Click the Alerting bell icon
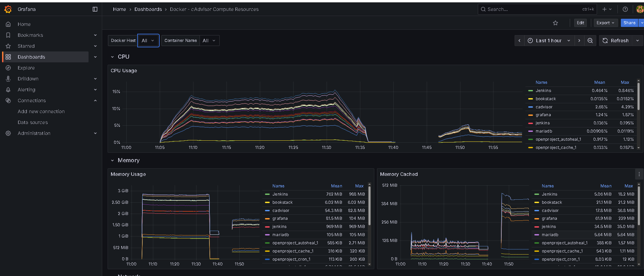 tap(8, 90)
